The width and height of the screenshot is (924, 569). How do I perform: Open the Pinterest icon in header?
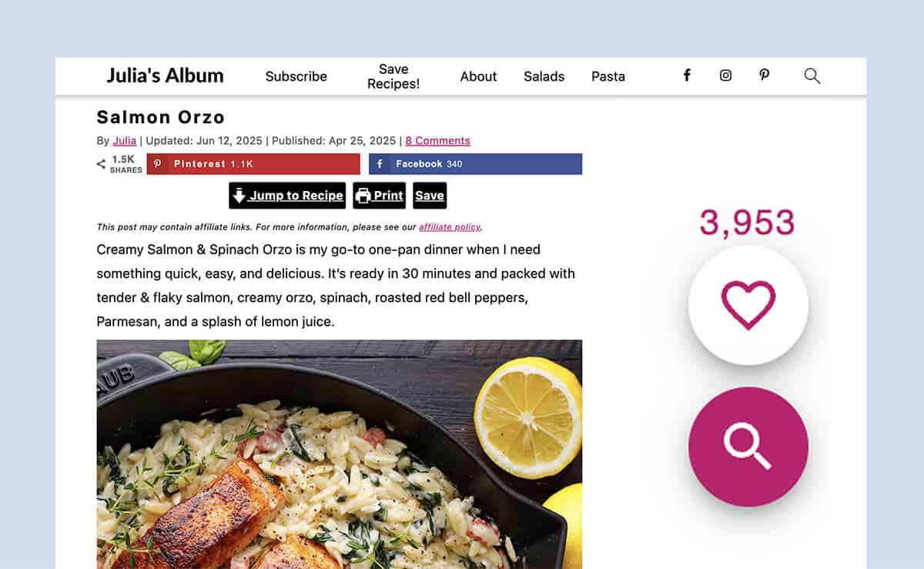click(764, 75)
